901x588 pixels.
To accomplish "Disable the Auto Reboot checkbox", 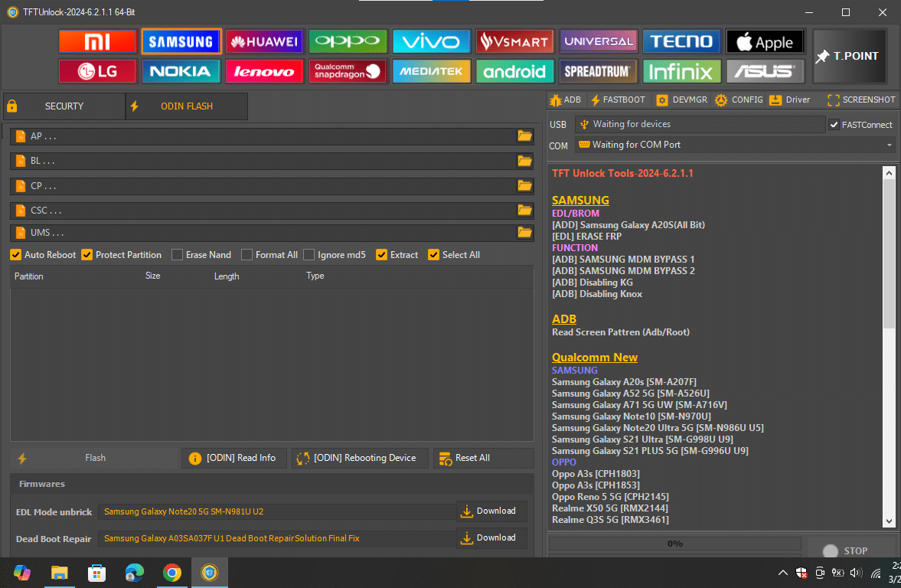I will [x=16, y=254].
